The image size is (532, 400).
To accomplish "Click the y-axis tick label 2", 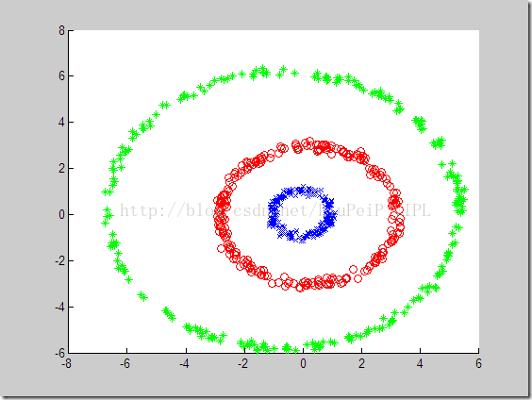I will pyautogui.click(x=61, y=169).
